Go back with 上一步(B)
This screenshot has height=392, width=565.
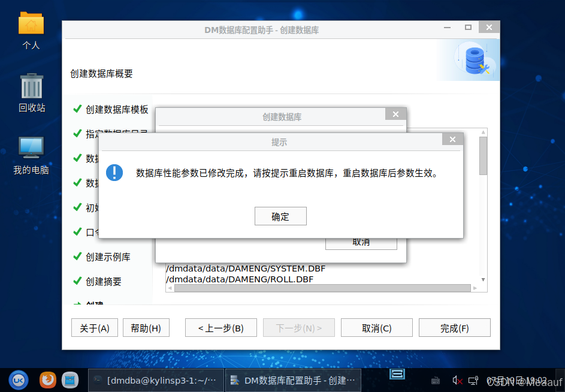[221, 327]
